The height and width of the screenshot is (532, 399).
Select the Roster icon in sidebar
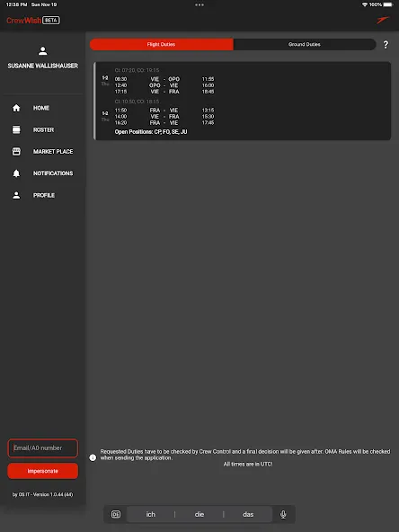(x=16, y=129)
